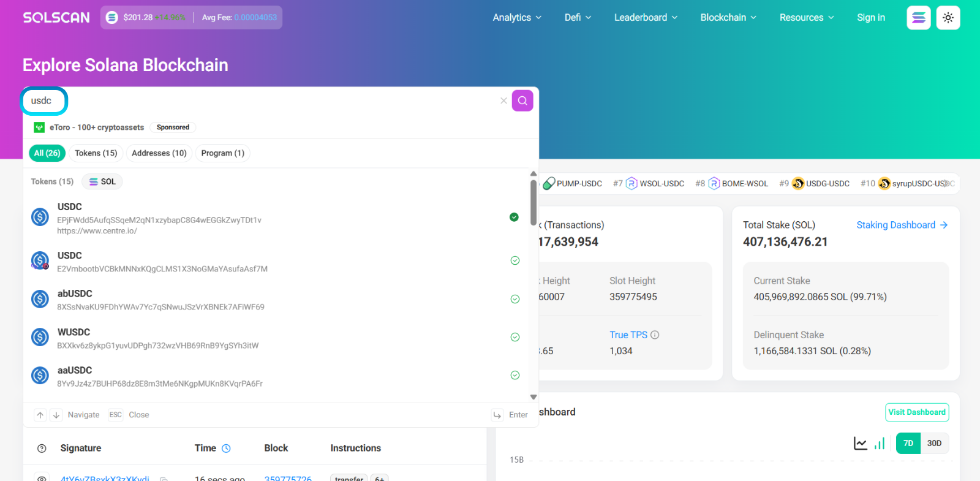The width and height of the screenshot is (980, 481).
Task: Click the abUSDC token icon
Action: [40, 299]
